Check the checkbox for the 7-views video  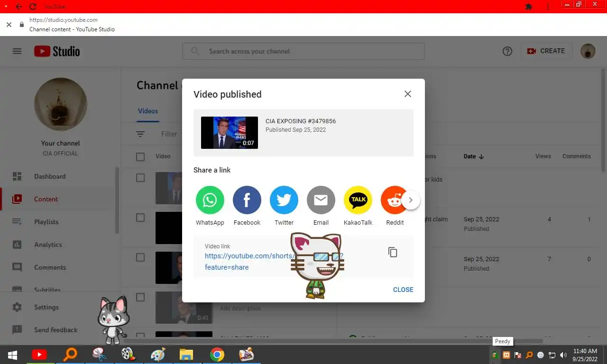[140, 257]
